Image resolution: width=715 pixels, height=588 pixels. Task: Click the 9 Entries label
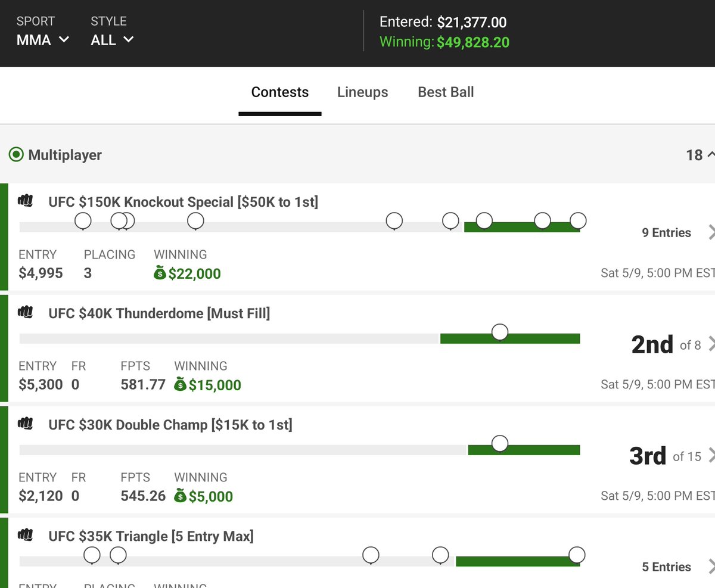(667, 233)
